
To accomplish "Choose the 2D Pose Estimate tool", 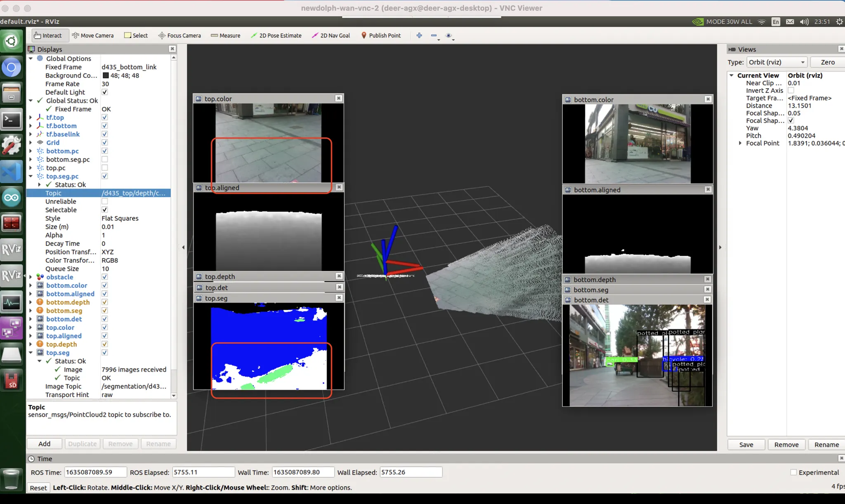I will (276, 35).
